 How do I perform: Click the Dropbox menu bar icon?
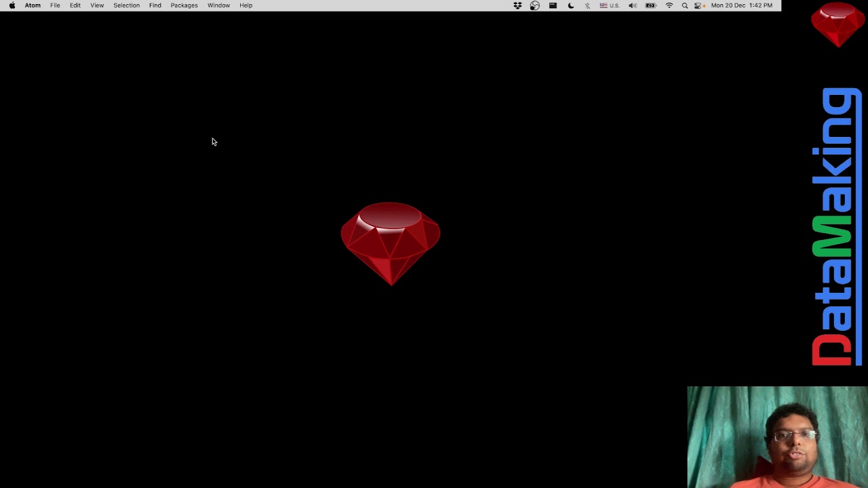[x=517, y=5]
